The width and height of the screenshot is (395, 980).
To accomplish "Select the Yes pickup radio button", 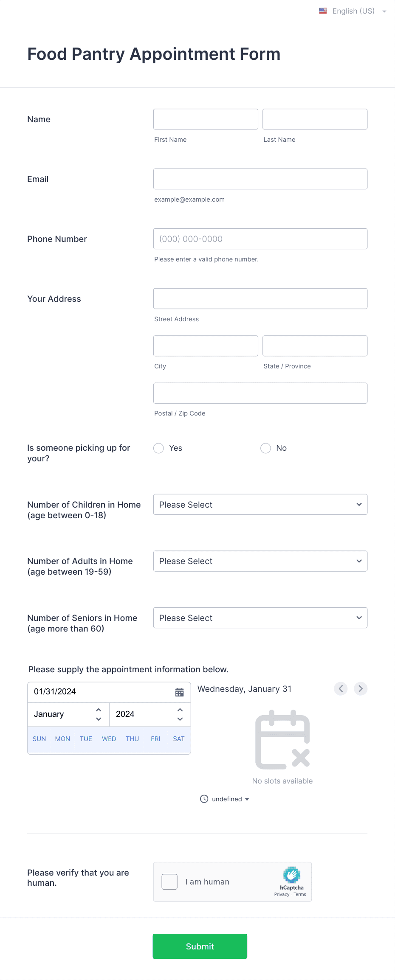I will [158, 448].
